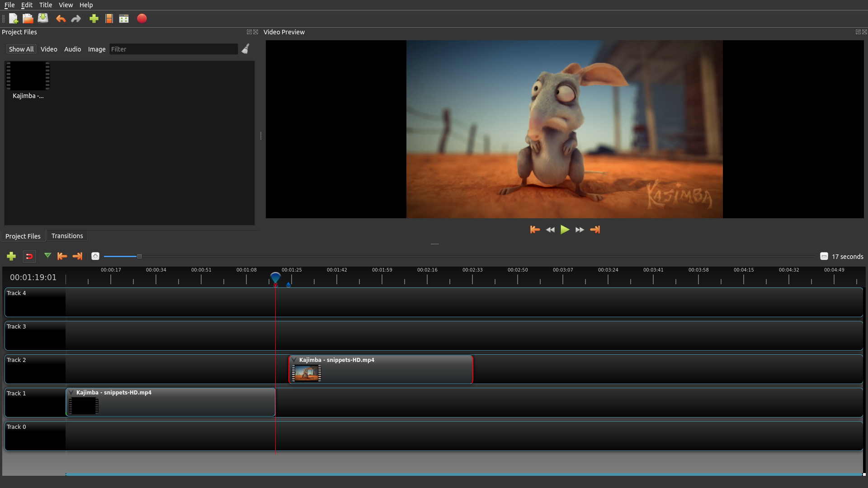Go to the previous marker on the timeline
868x488 pixels.
(x=62, y=256)
